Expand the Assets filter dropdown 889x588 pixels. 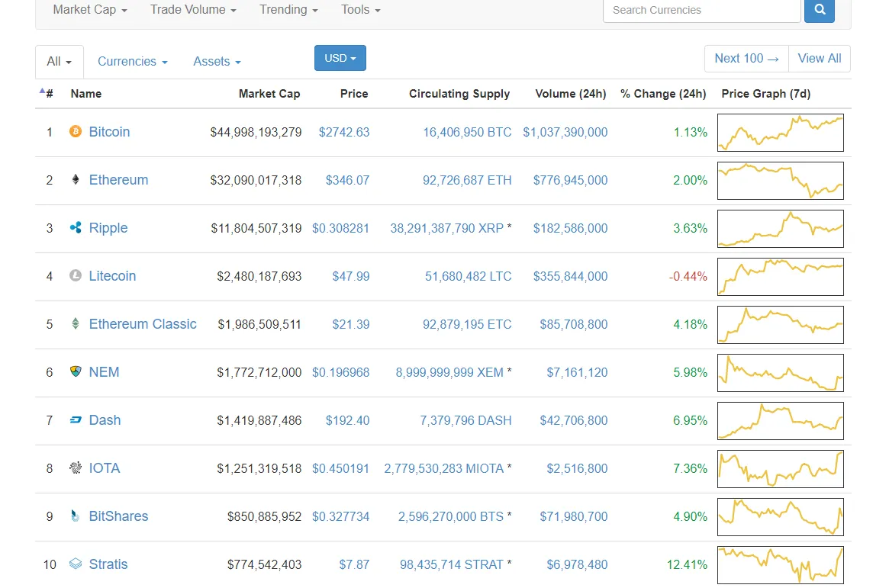tap(217, 61)
